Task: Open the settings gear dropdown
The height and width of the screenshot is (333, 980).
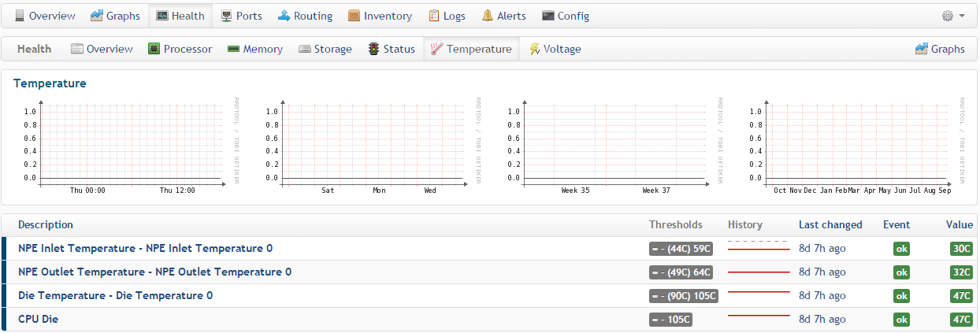Action: [x=952, y=16]
